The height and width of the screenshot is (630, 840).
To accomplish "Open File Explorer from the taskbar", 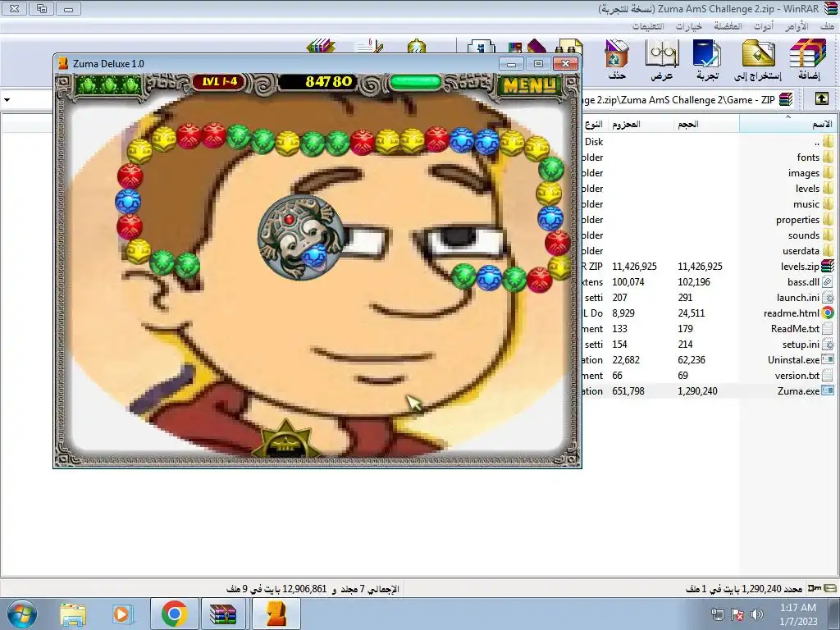I will point(73,614).
